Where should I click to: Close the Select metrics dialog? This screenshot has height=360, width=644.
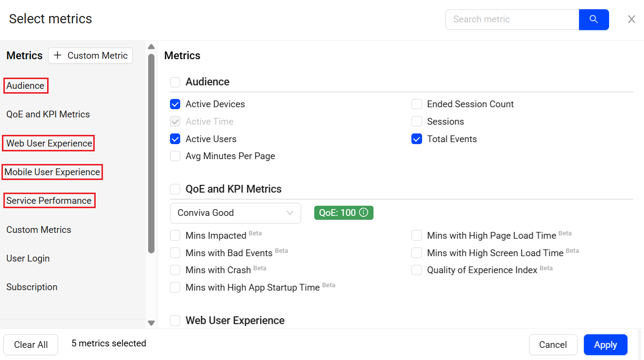click(x=631, y=19)
